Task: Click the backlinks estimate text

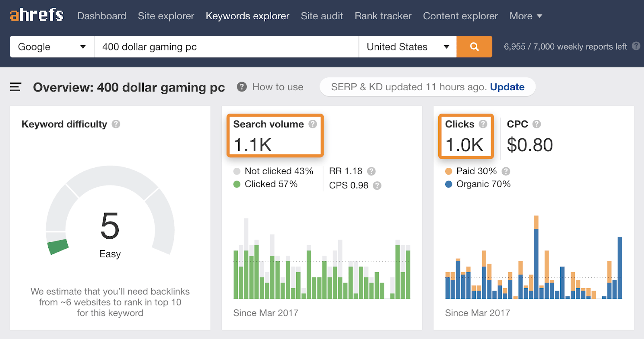Action: coord(110,302)
